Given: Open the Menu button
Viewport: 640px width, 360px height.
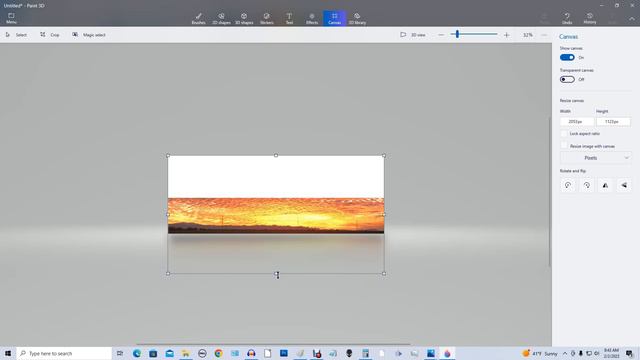Looking at the screenshot, I should coord(11,18).
